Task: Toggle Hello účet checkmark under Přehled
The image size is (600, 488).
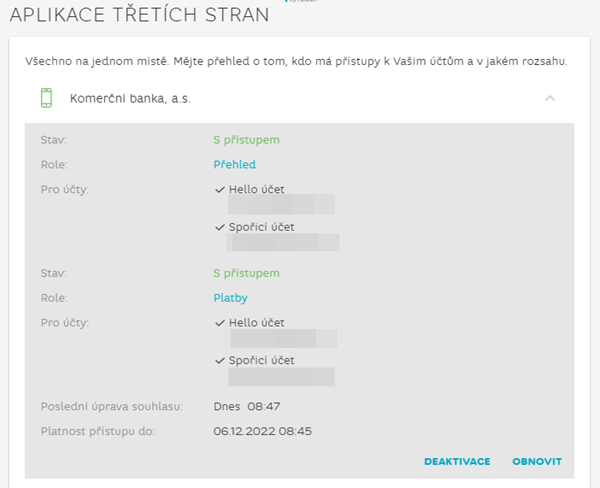Action: pyautogui.click(x=220, y=189)
